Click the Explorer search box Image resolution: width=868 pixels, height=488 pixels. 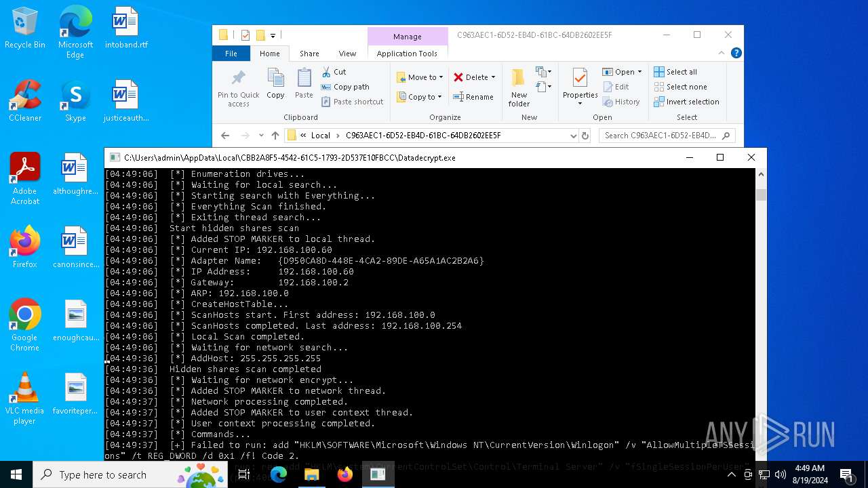click(667, 136)
